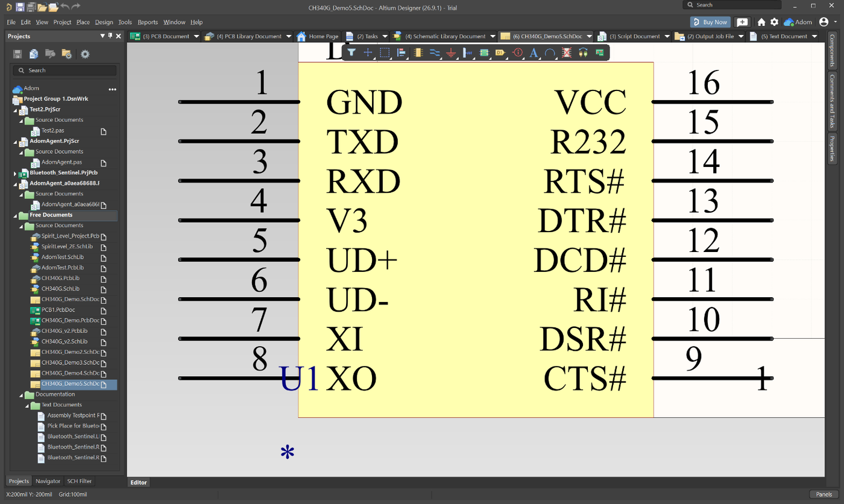844x504 pixels.
Task: Click the top Search box
Action: coord(732,5)
